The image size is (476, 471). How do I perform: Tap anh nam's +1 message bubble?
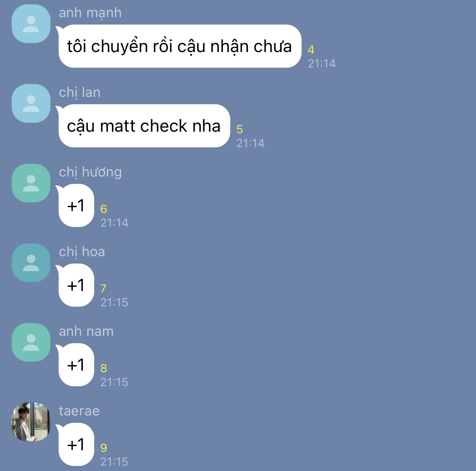click(x=76, y=365)
